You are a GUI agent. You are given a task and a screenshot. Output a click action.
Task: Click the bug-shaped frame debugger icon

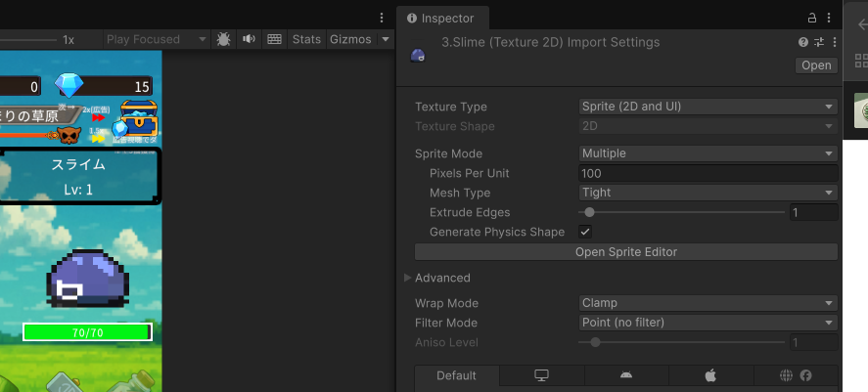point(224,39)
